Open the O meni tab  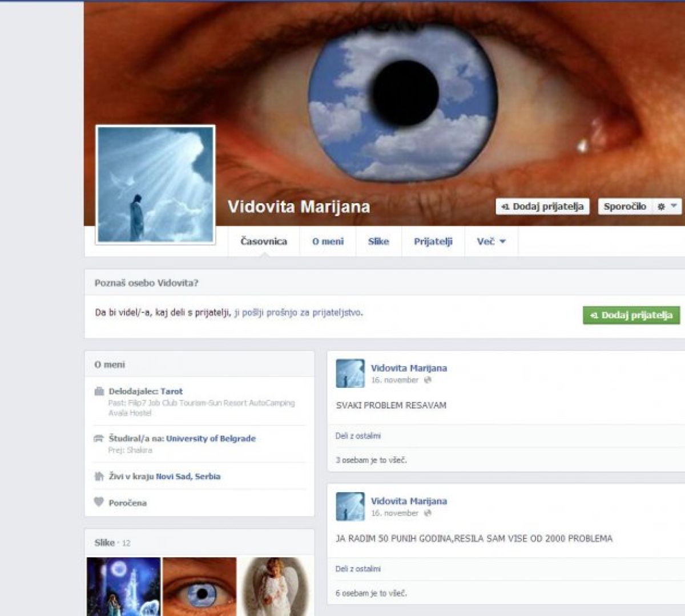(328, 241)
